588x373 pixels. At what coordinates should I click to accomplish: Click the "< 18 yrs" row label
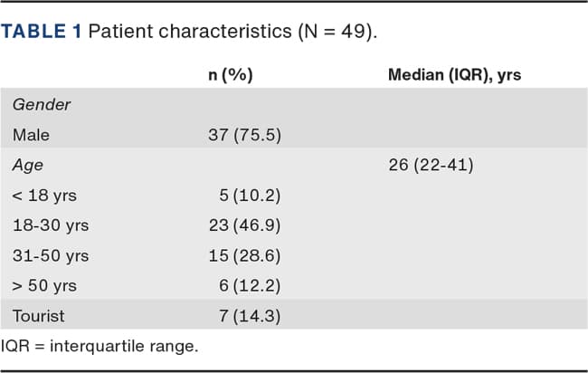coord(43,196)
